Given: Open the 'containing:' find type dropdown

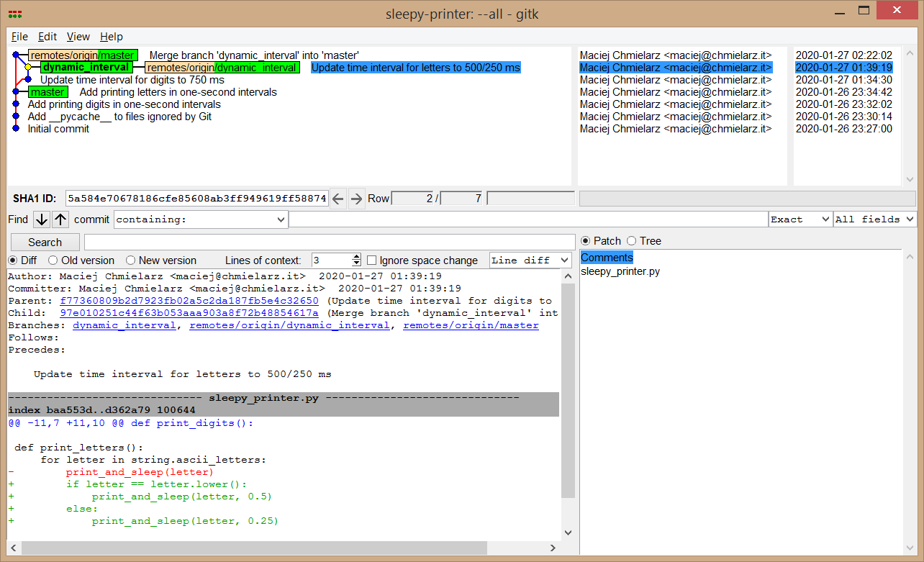Looking at the screenshot, I should [201, 219].
